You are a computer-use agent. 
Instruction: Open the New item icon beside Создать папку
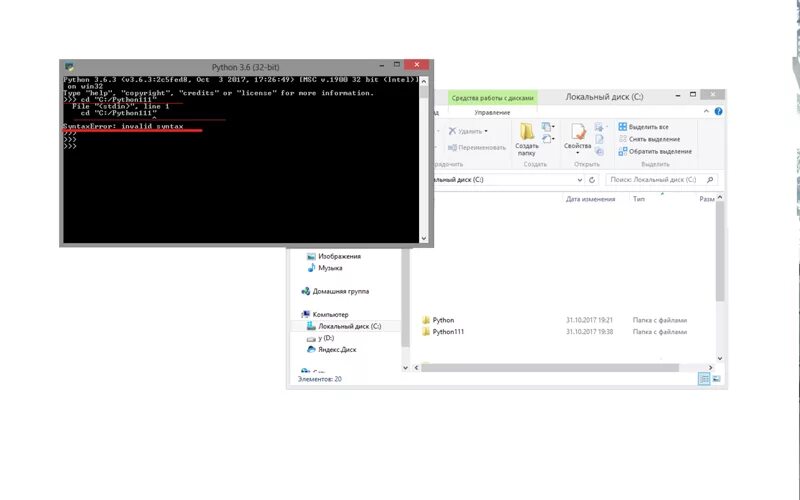point(547,127)
